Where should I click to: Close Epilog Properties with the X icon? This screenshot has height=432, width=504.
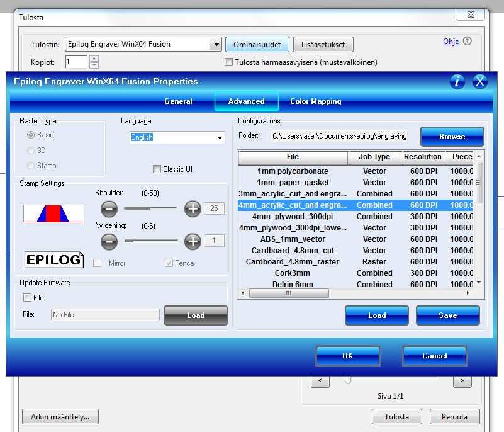[480, 81]
